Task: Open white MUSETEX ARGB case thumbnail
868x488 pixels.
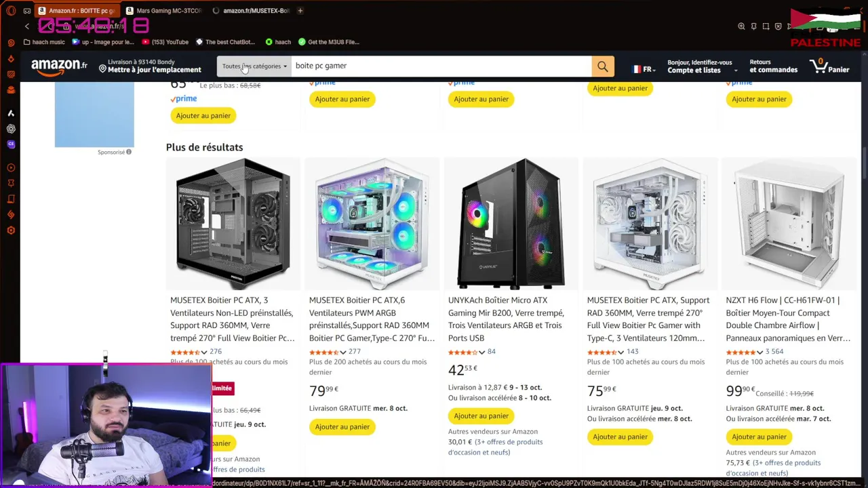Action: [x=372, y=224]
